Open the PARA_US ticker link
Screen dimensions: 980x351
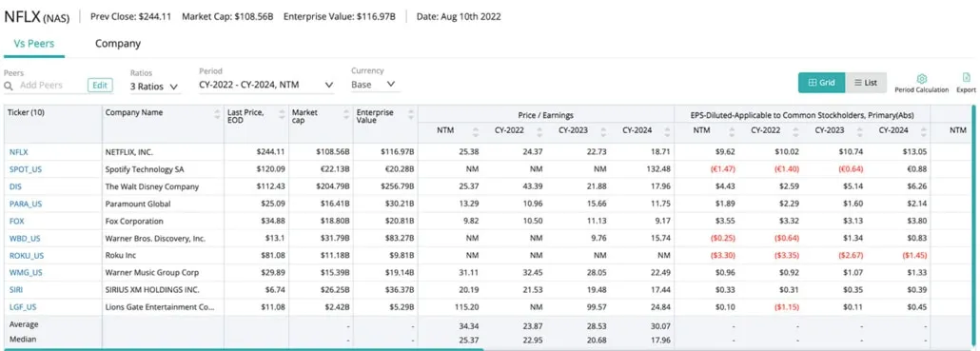pos(26,204)
